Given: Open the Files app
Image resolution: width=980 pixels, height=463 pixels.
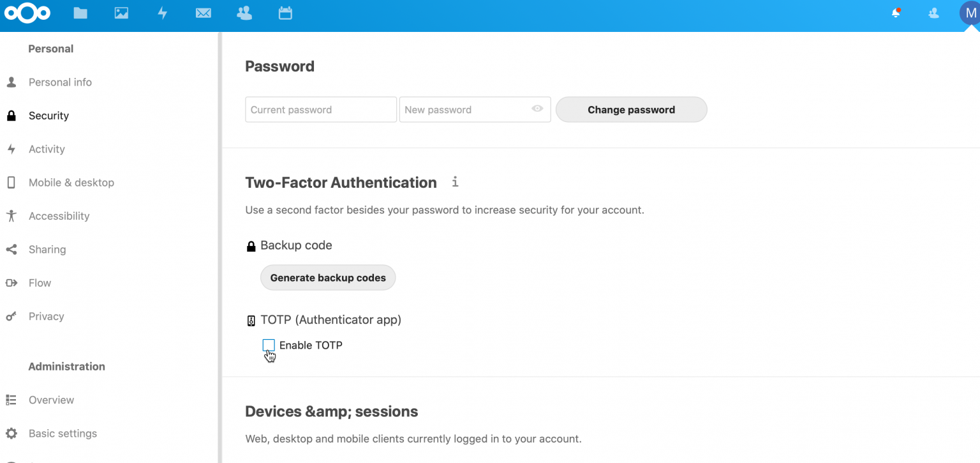Looking at the screenshot, I should [80, 13].
